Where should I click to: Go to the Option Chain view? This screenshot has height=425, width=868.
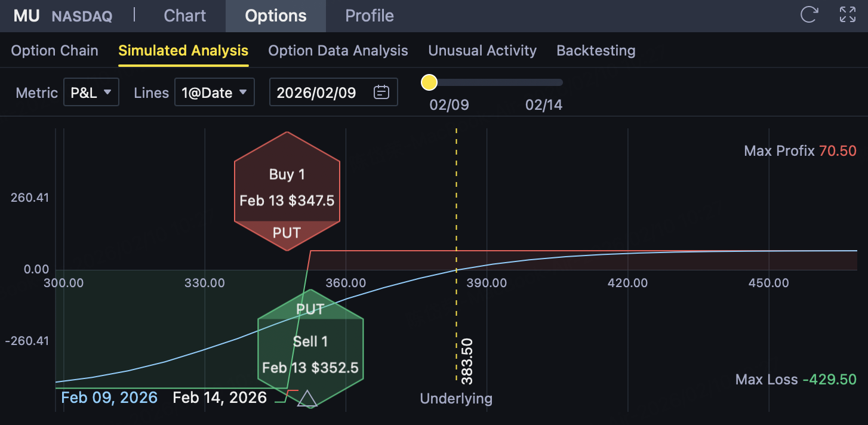pos(54,51)
